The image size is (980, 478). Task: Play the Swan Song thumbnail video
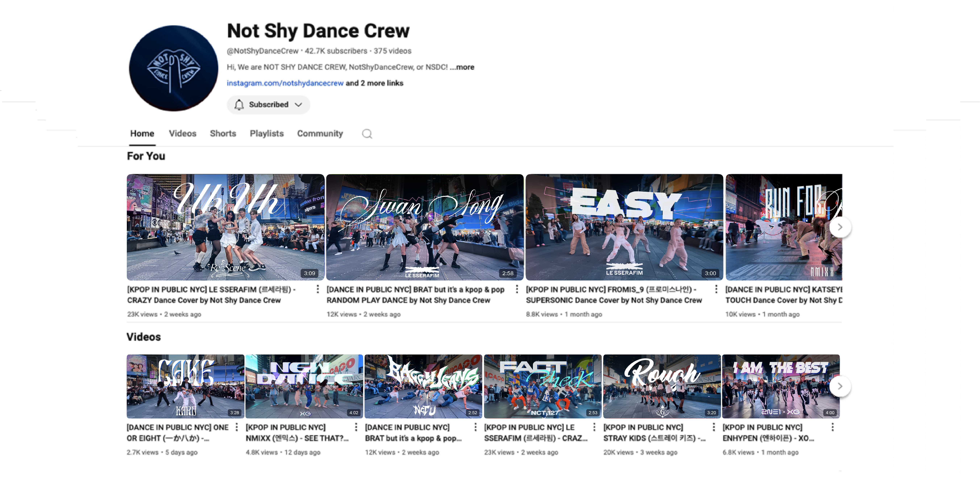pyautogui.click(x=425, y=227)
